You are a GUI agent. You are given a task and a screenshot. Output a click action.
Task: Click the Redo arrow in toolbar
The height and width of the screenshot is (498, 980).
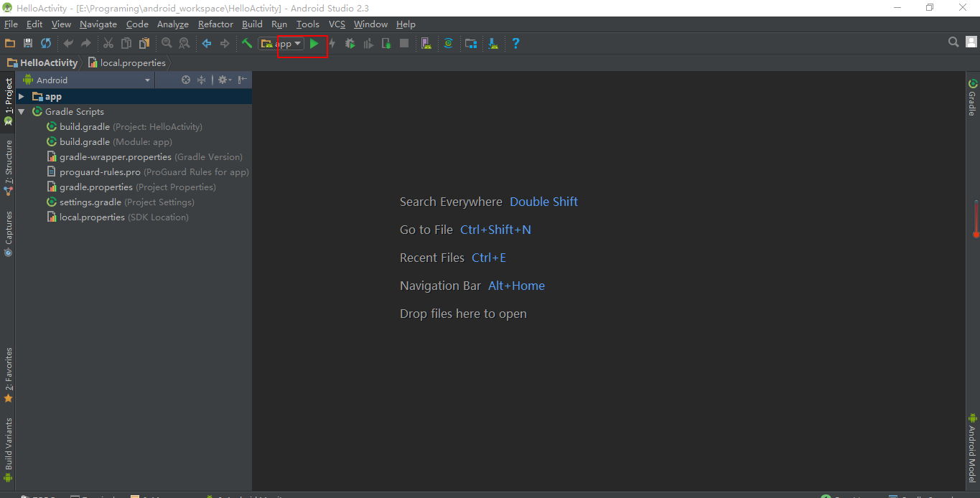pos(86,44)
